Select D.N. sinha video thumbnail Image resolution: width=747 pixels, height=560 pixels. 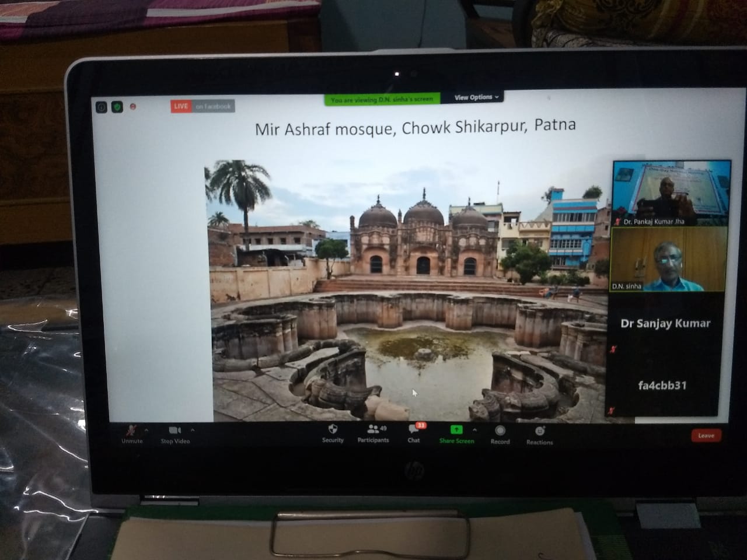[668, 259]
